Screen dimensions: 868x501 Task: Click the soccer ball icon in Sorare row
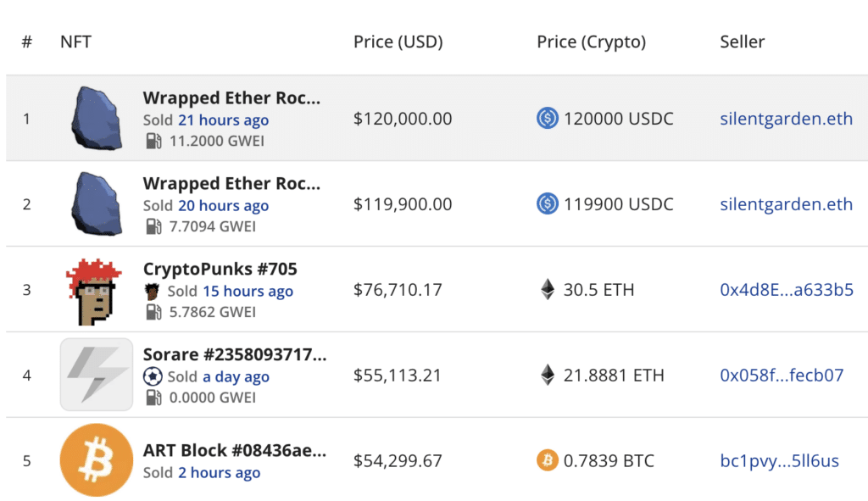tap(153, 376)
